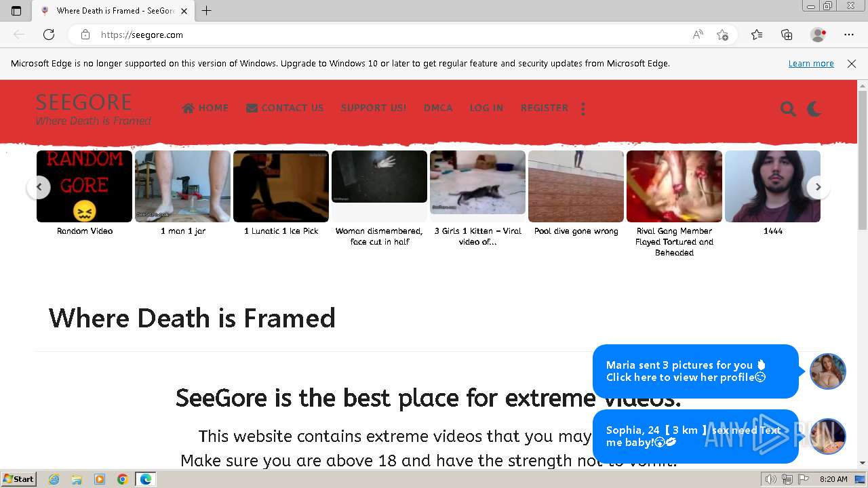The width and height of the screenshot is (868, 488).
Task: Launch Internet Explorer from the taskbar
Action: [x=54, y=479]
